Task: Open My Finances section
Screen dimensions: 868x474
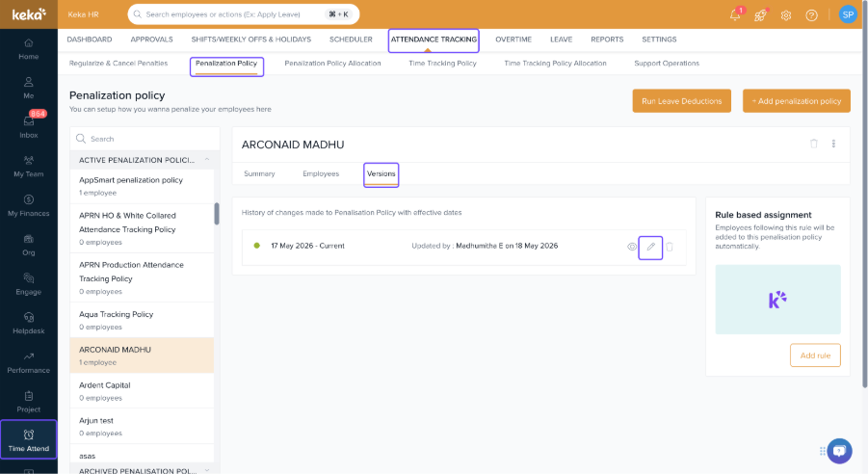Action: (28, 206)
